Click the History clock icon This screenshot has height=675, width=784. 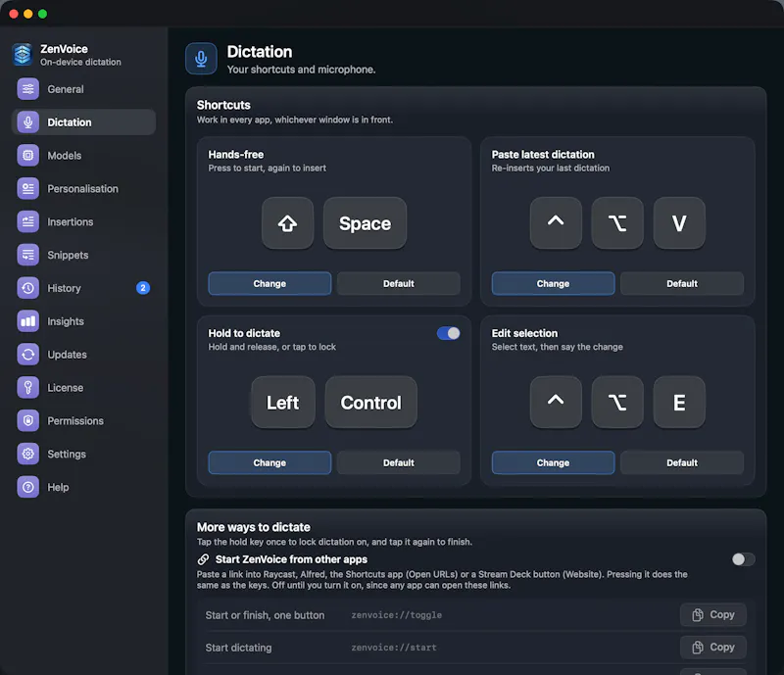28,288
